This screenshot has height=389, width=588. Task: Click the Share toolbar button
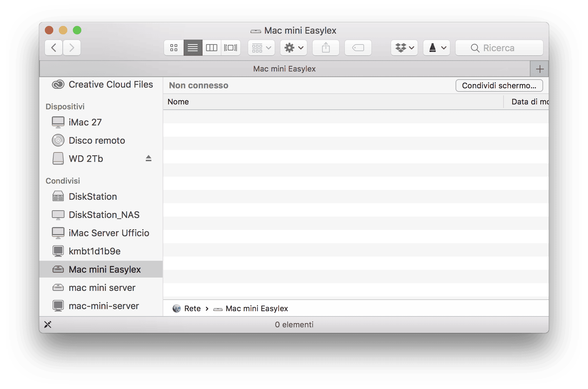326,48
